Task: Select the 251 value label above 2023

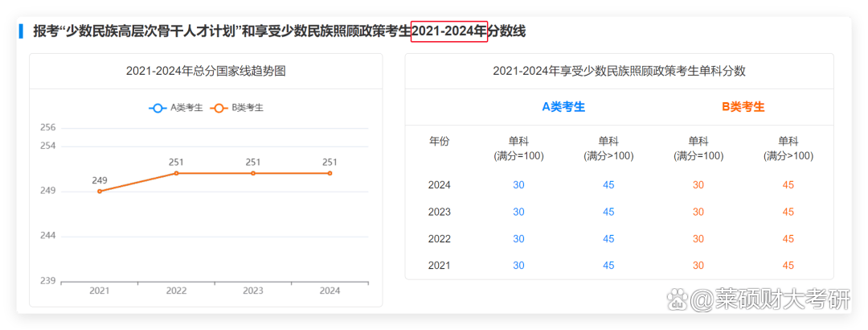Action: click(x=253, y=162)
